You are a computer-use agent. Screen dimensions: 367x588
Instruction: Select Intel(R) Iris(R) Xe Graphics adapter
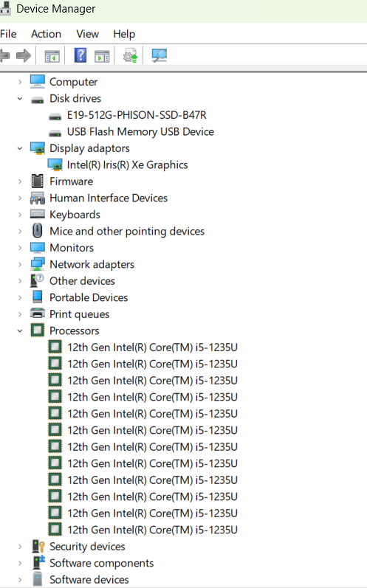click(x=127, y=165)
